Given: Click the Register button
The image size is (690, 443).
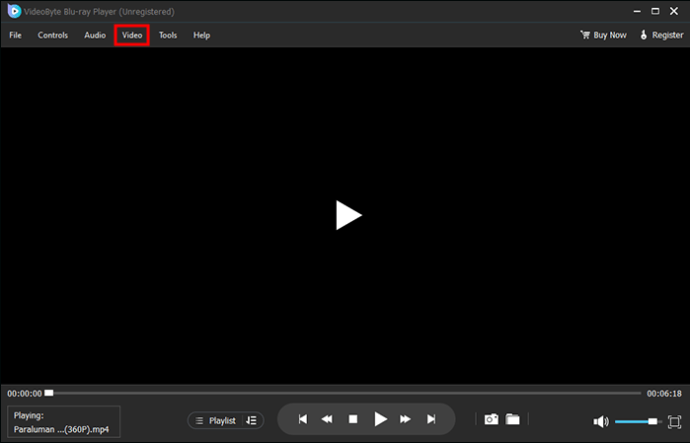Looking at the screenshot, I should tap(661, 35).
